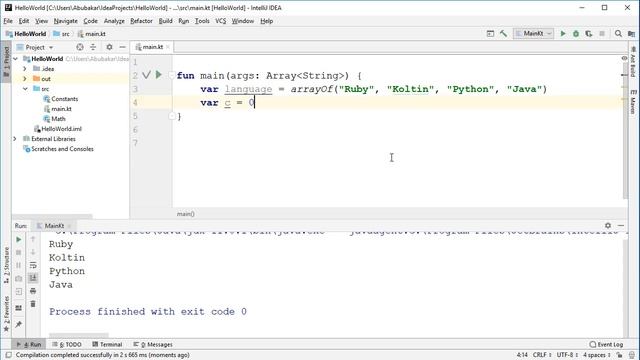The height and width of the screenshot is (360, 640).
Task: Click the Run console horizontal scrollbar
Action: (x=78, y=335)
